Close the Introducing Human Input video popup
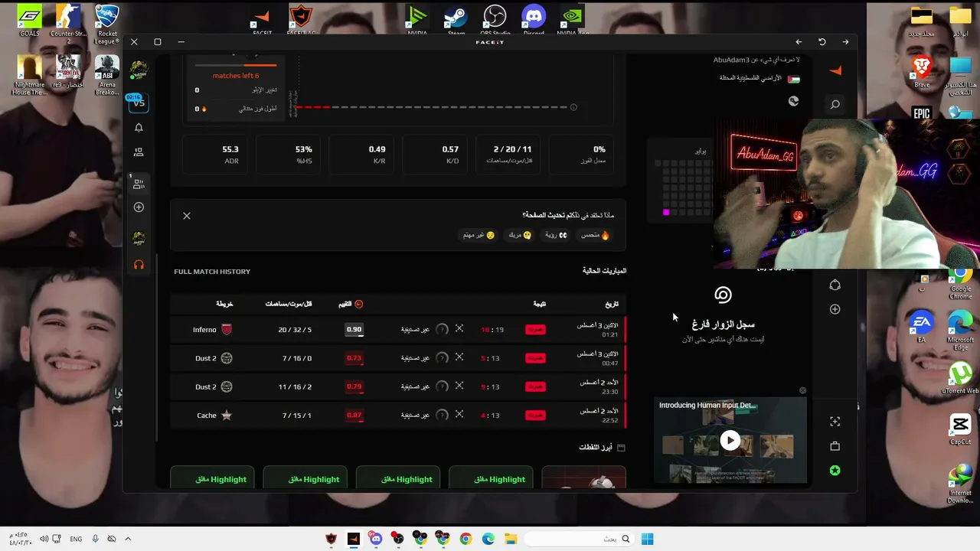The image size is (980, 551). click(x=802, y=391)
